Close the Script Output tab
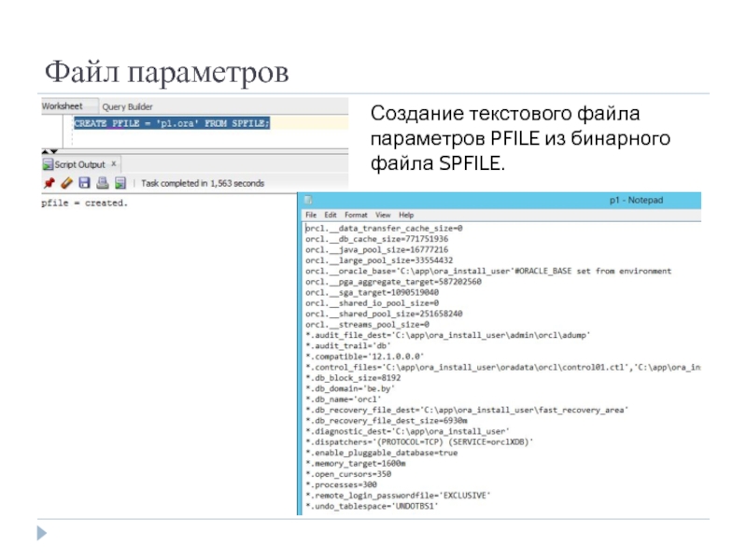Image resolution: width=747 pixels, height=560 pixels. pos(114,164)
